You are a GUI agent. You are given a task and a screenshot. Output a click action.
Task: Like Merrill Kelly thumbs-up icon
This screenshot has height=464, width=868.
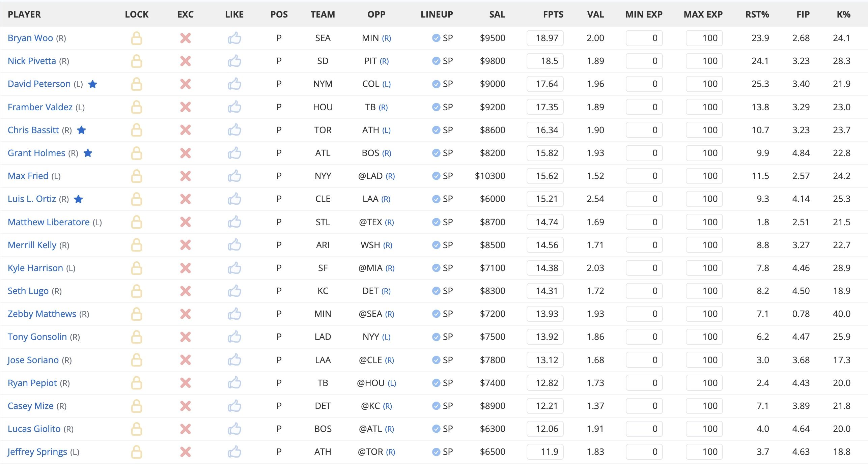(x=234, y=245)
